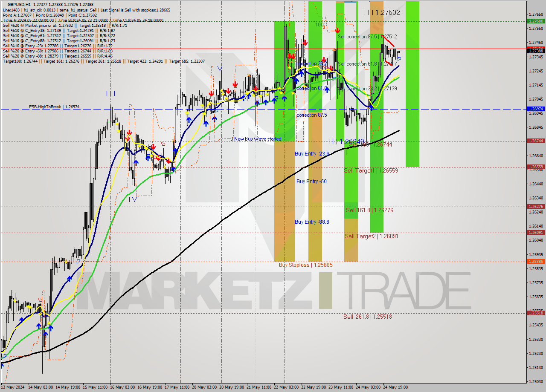Click the 'Buy Stoploss | 1.25885' label
Screen dimensions: 546x392
305,265
